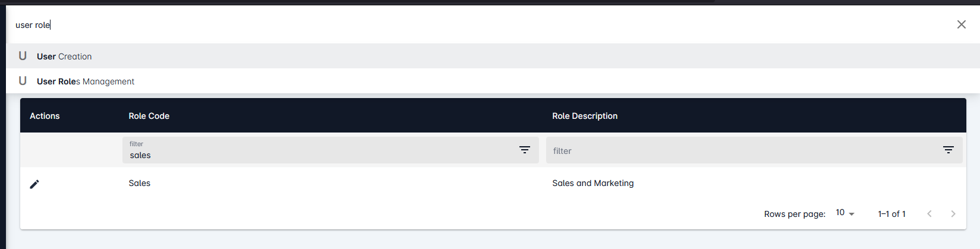Click the 1–1 of 1 pagination label
This screenshot has width=980, height=249.
(x=891, y=214)
